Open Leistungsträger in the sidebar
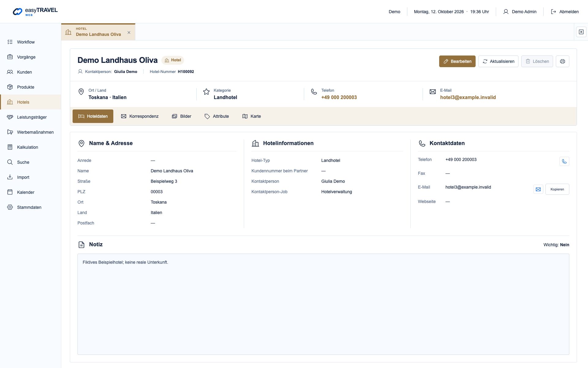The image size is (588, 368). (31, 117)
